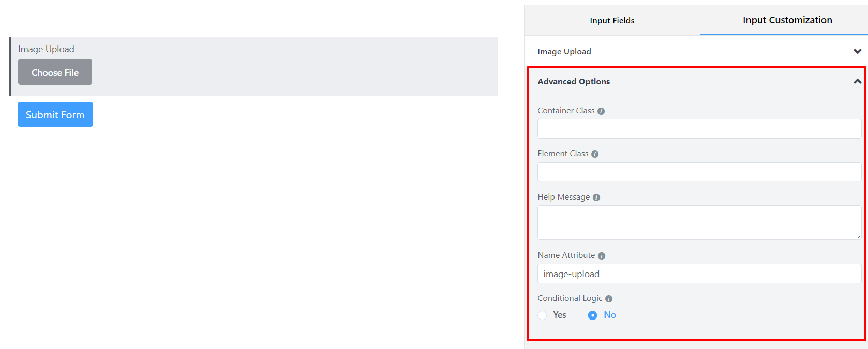Click inside the Help Message textarea
The height and width of the screenshot is (349, 868).
(x=699, y=222)
